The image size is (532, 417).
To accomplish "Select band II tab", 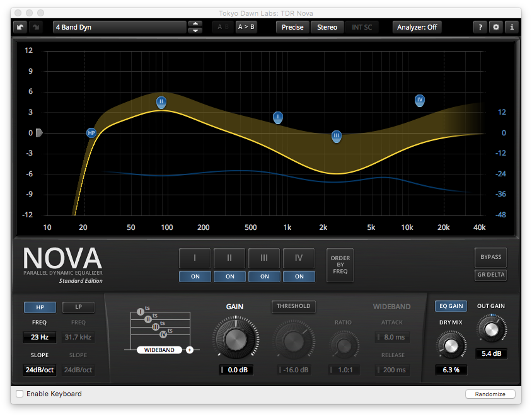I will [229, 258].
